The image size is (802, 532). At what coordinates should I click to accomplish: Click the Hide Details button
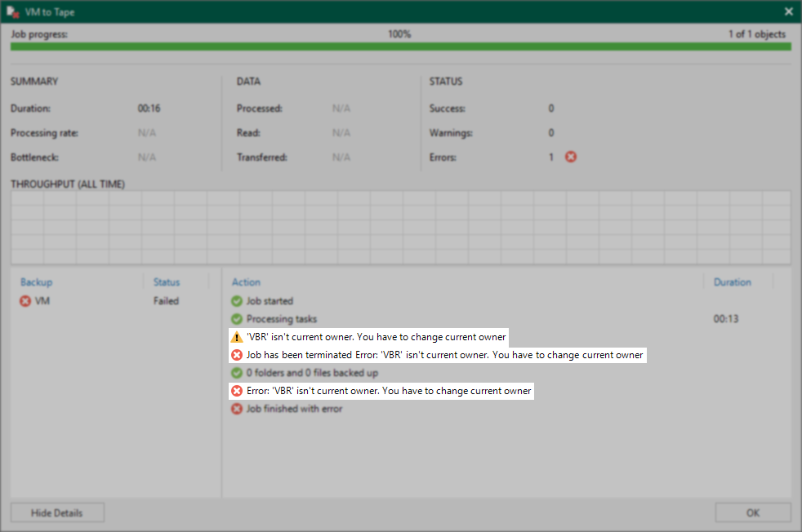57,512
